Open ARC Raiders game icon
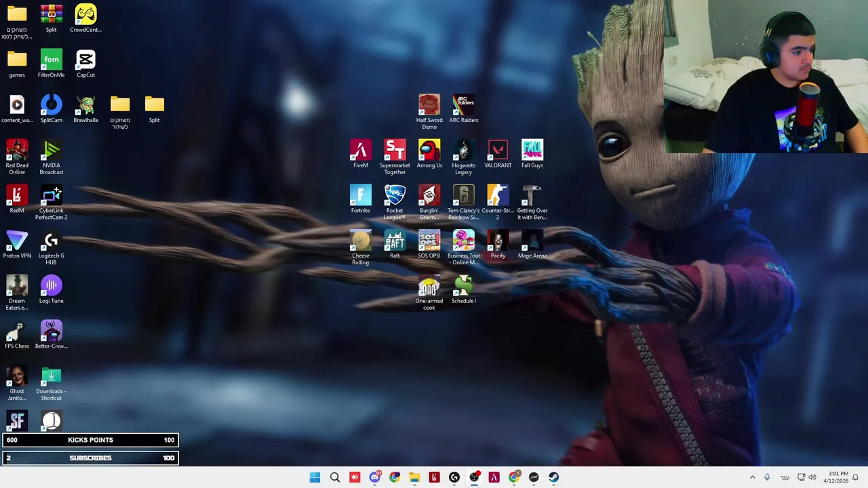 [x=464, y=109]
